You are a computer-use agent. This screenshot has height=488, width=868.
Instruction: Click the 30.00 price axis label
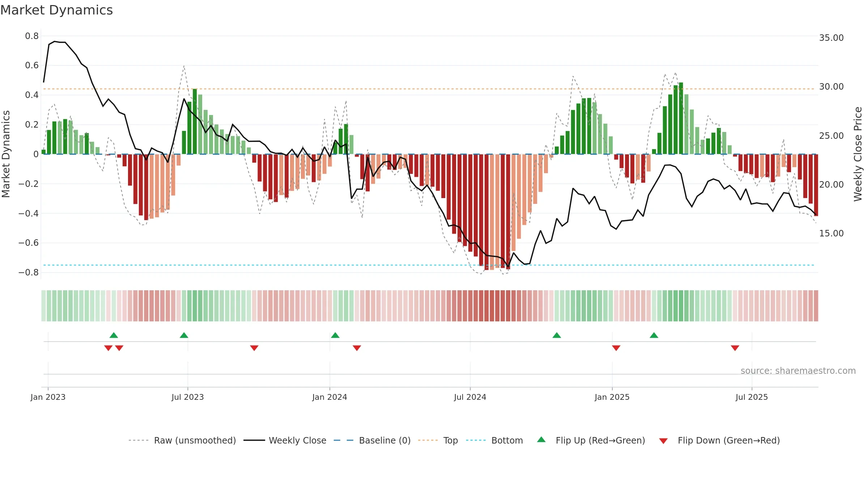(x=831, y=86)
